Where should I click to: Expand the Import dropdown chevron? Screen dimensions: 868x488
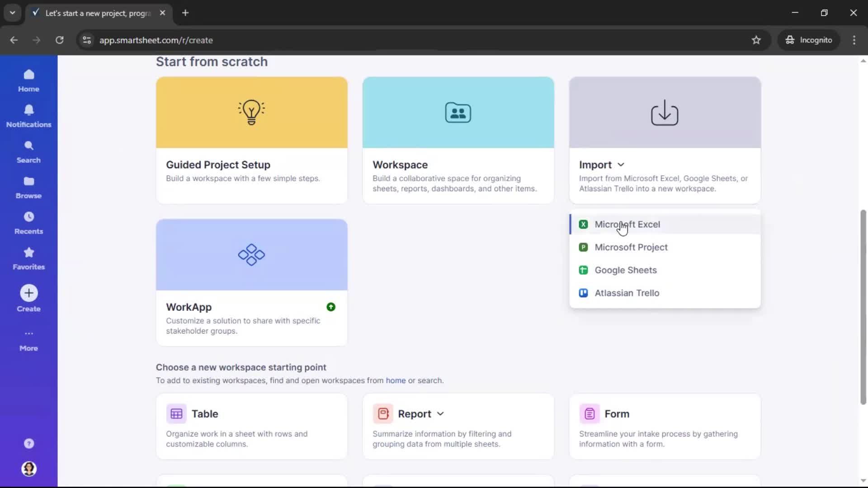pyautogui.click(x=621, y=164)
